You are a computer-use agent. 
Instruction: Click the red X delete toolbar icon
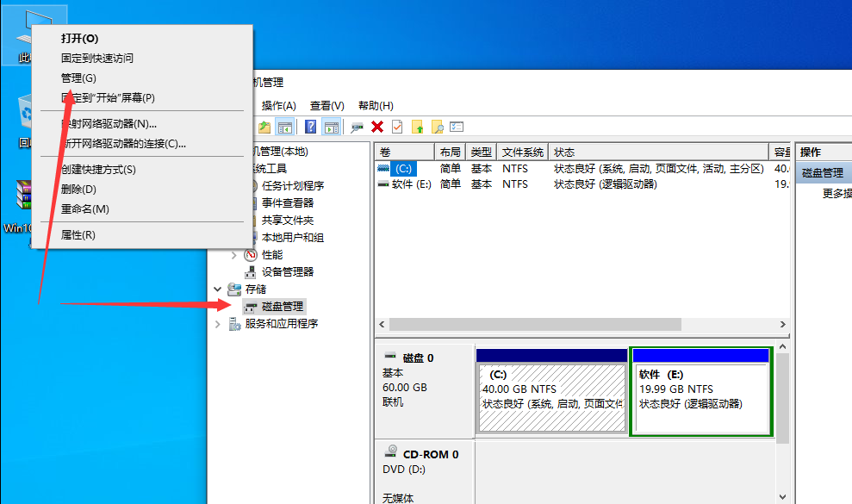pyautogui.click(x=377, y=128)
